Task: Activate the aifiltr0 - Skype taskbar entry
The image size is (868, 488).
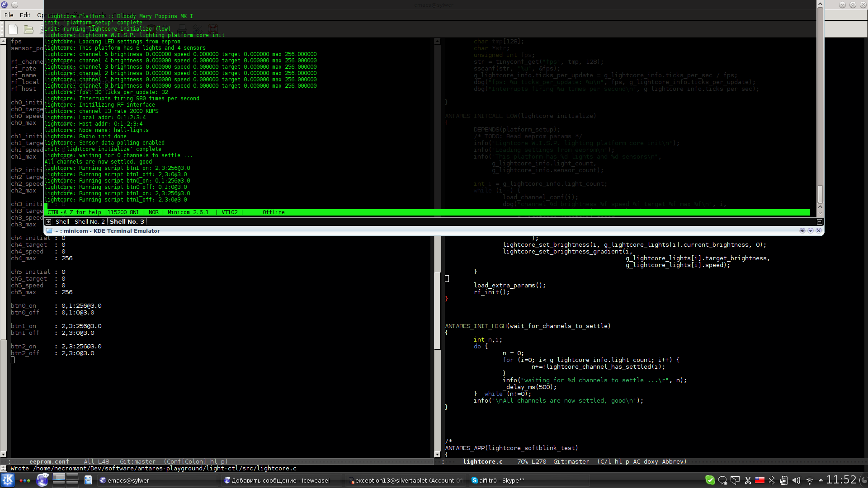Action: point(529,480)
